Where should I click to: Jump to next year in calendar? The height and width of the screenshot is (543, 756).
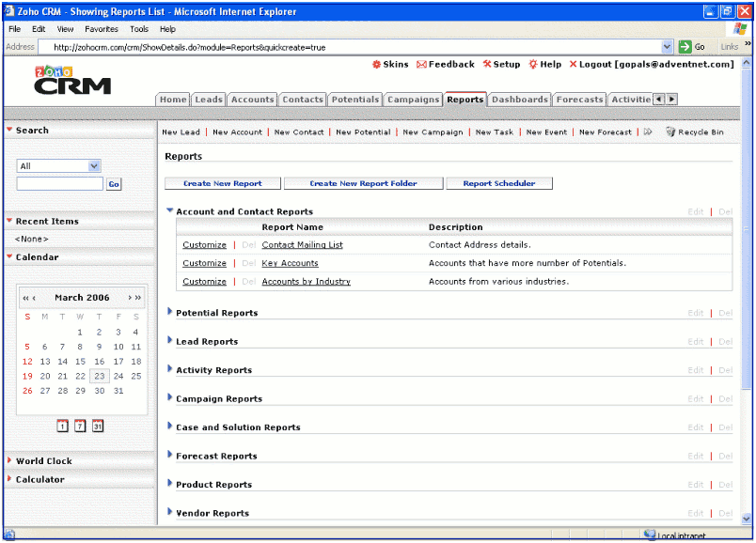(138, 298)
